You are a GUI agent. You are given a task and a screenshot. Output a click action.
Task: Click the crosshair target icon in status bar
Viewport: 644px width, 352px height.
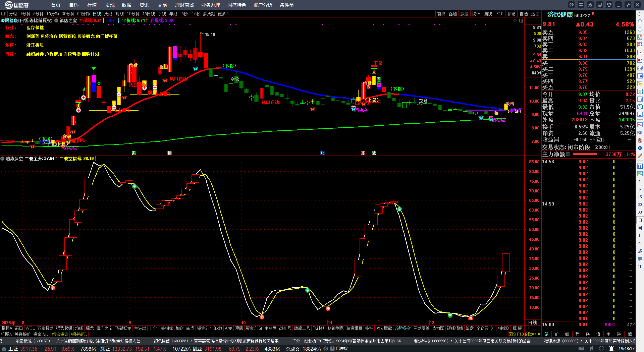pos(601,349)
